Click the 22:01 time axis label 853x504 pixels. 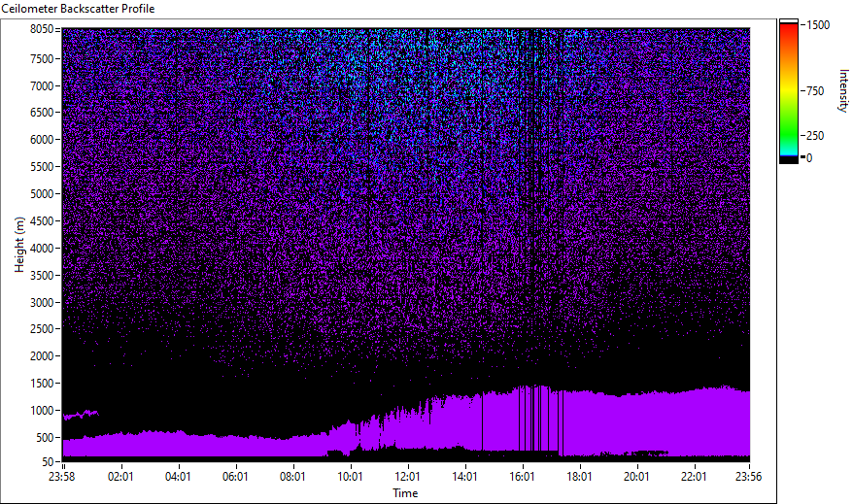[x=694, y=477]
